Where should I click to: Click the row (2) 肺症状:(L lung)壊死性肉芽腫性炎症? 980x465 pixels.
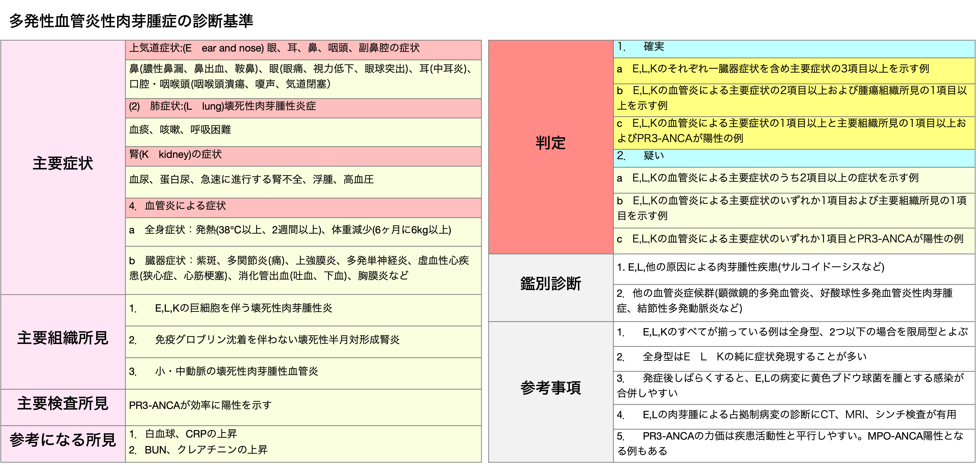point(303,108)
